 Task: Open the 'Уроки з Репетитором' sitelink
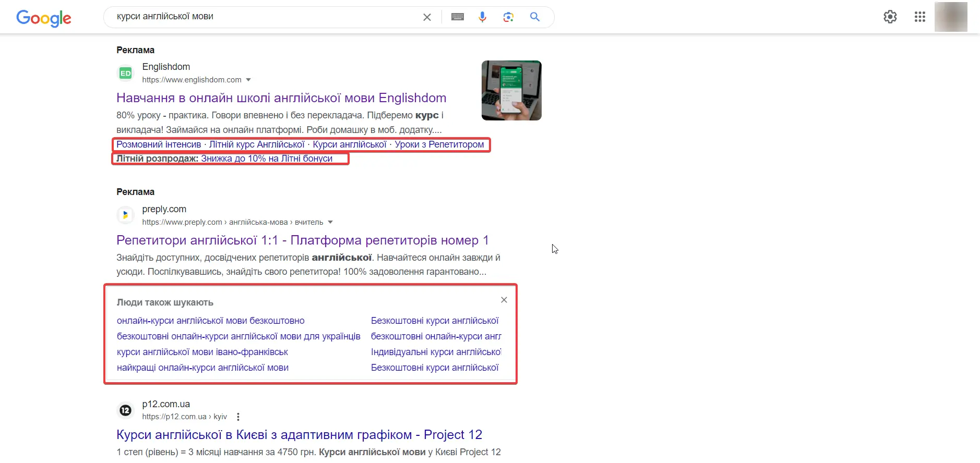tap(439, 144)
